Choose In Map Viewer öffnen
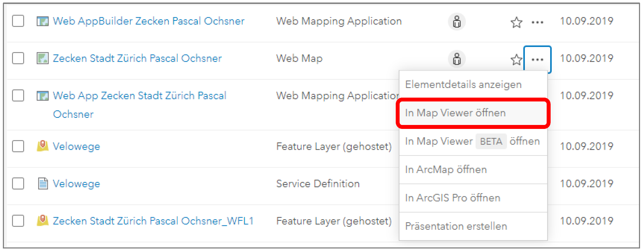This screenshot has width=644, height=251. [455, 113]
